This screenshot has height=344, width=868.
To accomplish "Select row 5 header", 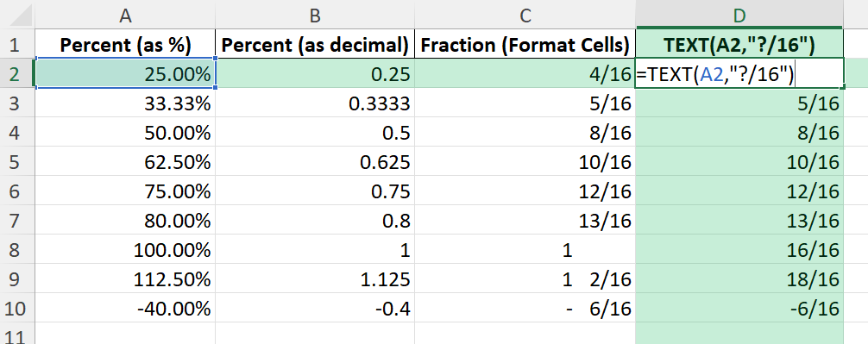I will click(17, 161).
